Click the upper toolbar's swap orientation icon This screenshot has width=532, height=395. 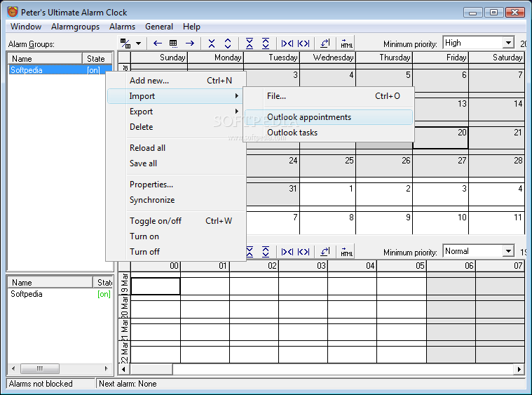(325, 43)
